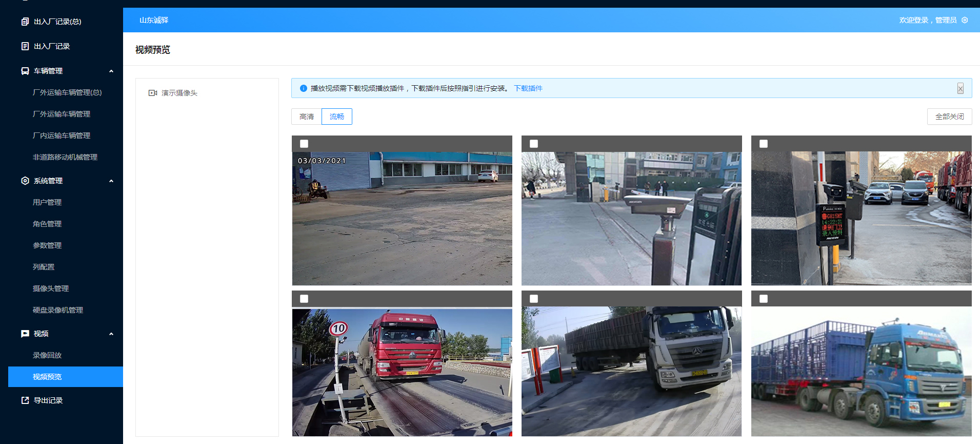
Task: Click the camera icon beside 演示摄像头
Action: (152, 93)
